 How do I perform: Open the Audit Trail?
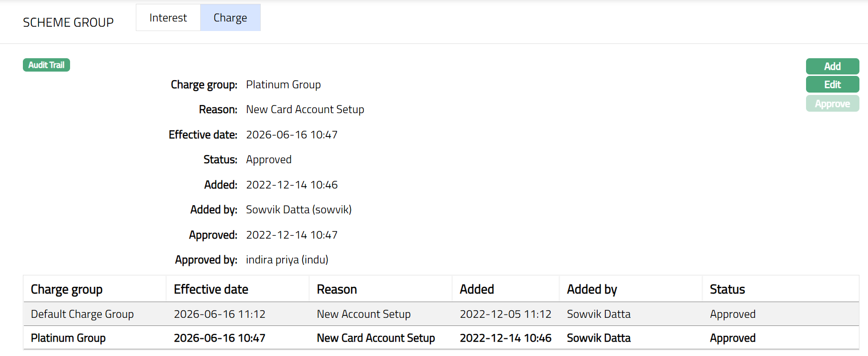[x=46, y=65]
